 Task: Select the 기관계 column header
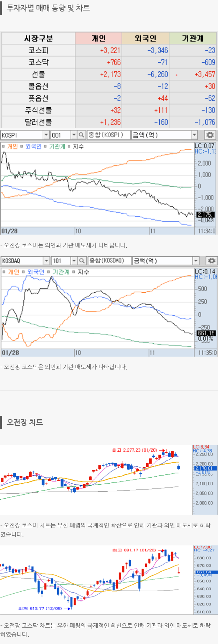[x=192, y=38]
